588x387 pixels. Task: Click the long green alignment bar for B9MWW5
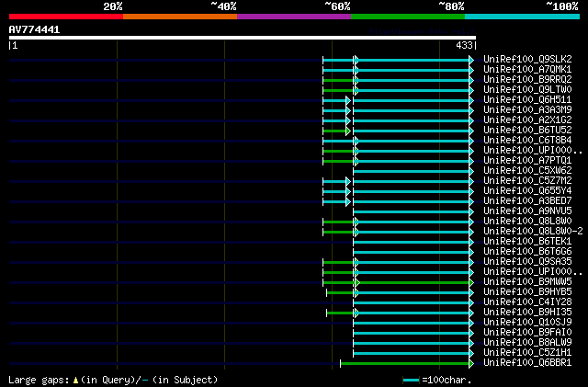414,282
